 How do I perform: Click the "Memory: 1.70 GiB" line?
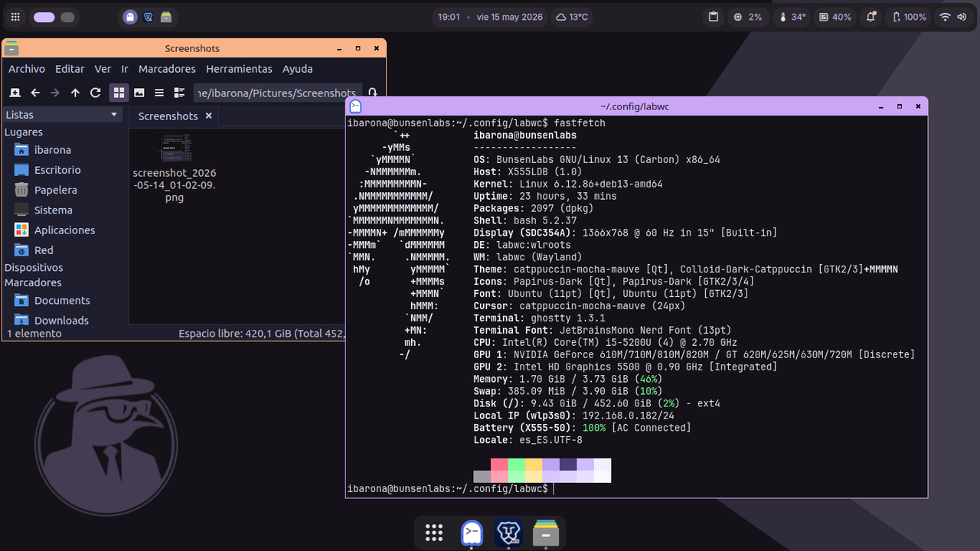(x=568, y=379)
